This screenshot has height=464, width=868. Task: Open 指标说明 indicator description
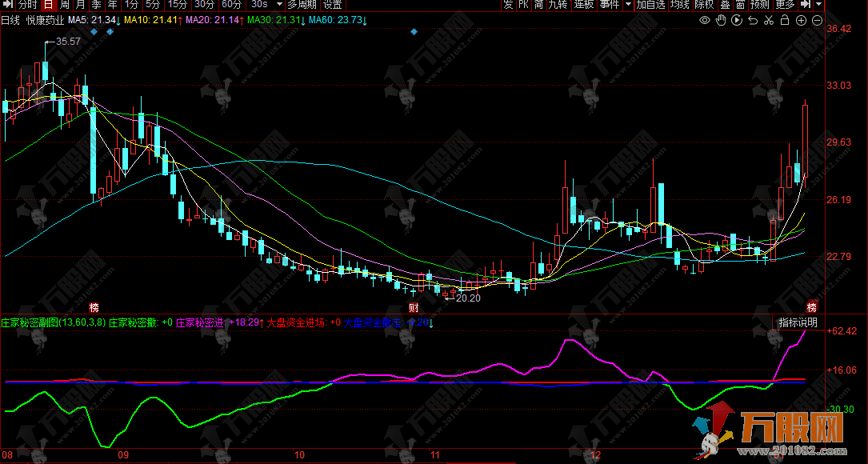tap(798, 322)
